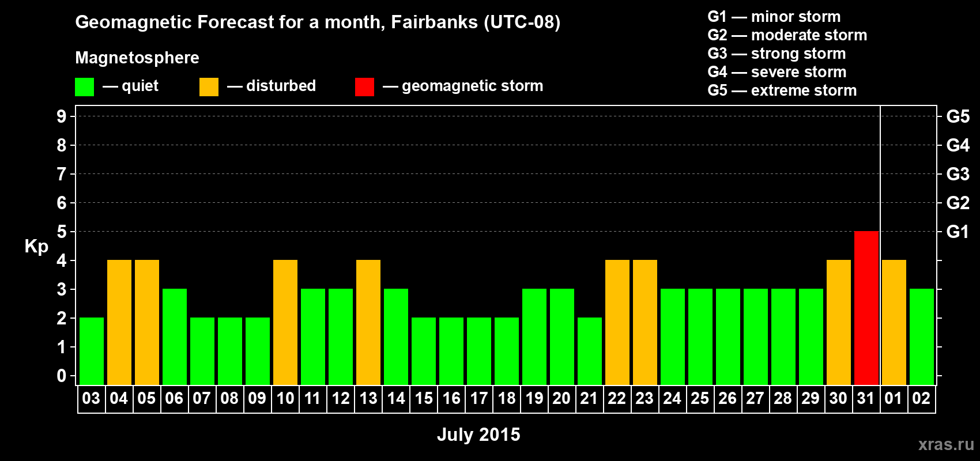Click the '15' date label below the axis
Viewport: 980px width, 461px height.
click(424, 398)
